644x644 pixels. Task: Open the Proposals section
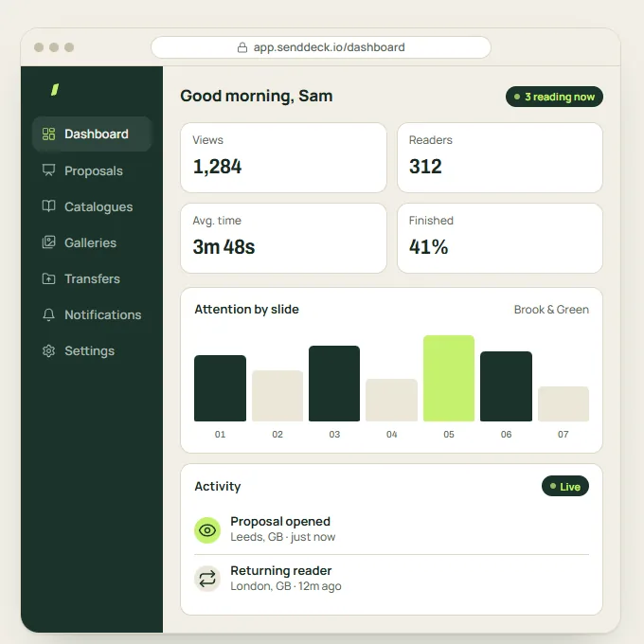pos(93,170)
